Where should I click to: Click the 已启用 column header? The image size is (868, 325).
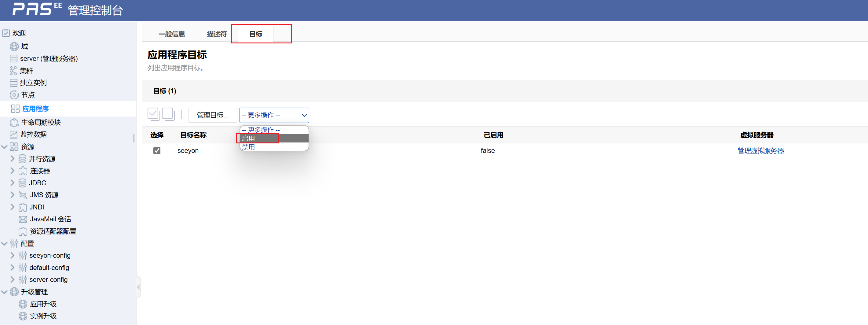[493, 135]
